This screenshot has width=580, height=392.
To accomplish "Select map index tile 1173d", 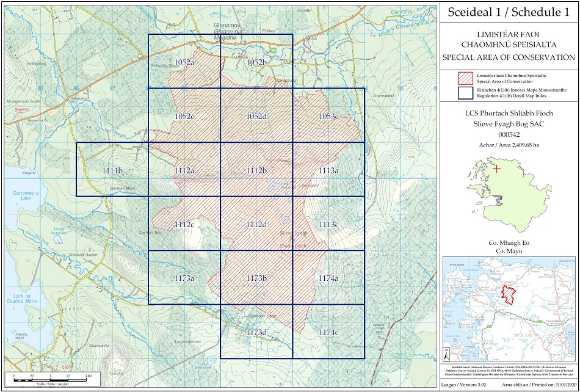I will click(x=256, y=332).
